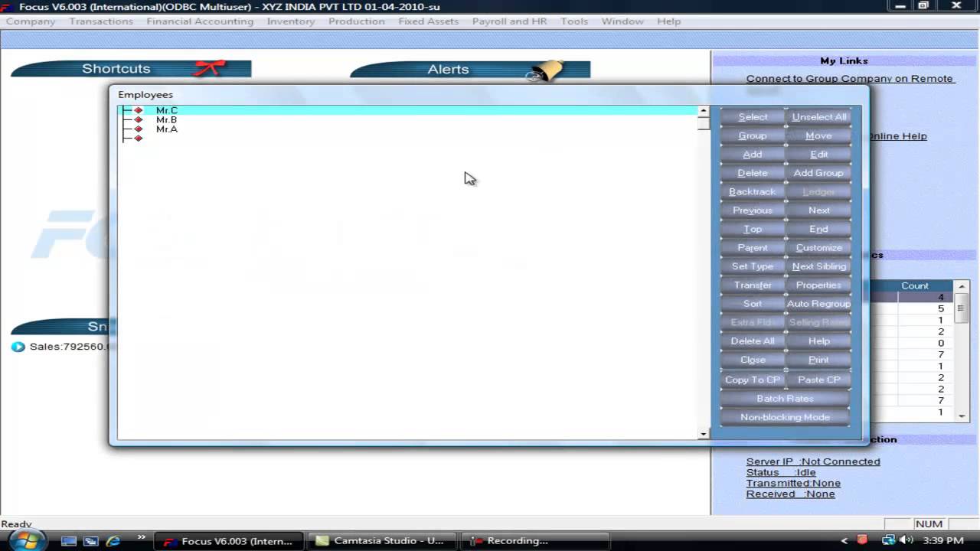The height and width of the screenshot is (551, 980).
Task: Click the Select button
Action: point(753,117)
